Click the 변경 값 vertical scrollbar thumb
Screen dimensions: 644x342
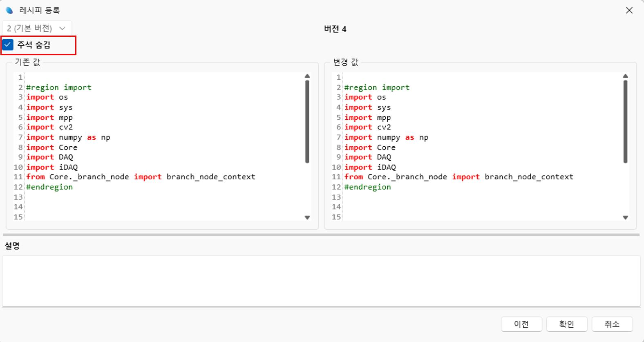(x=625, y=121)
